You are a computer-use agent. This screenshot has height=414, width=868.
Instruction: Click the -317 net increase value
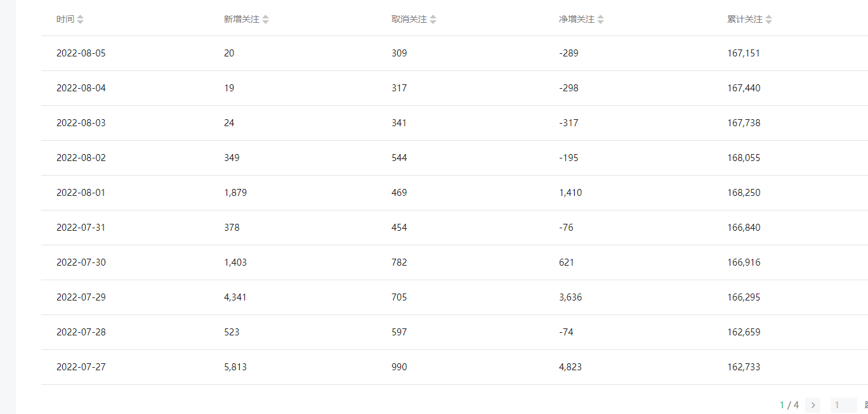tap(569, 123)
